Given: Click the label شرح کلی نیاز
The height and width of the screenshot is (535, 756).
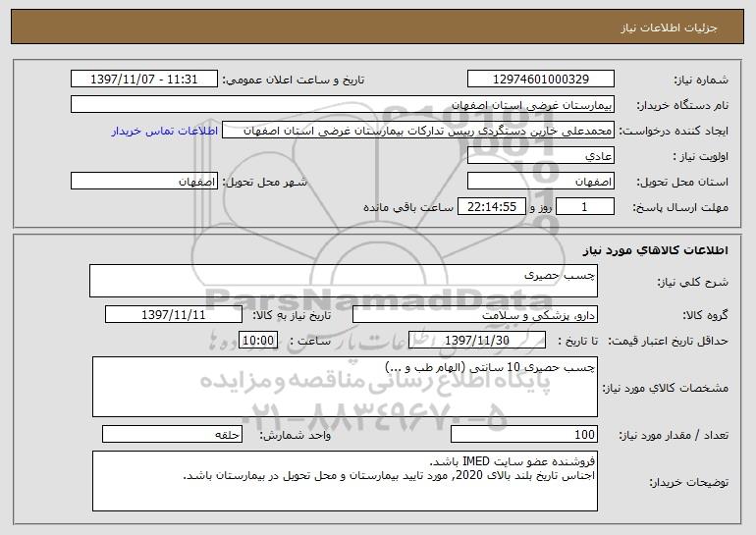Looking at the screenshot, I should [693, 282].
